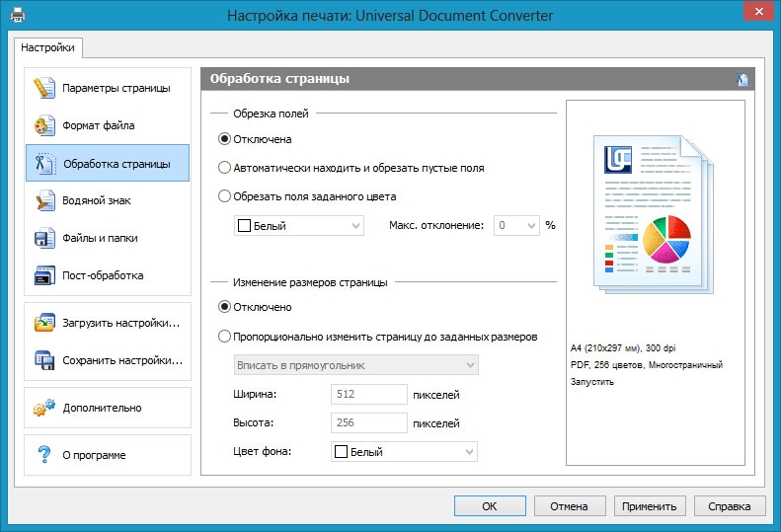Image resolution: width=781 pixels, height=532 pixels.
Task: Click the О программе question mark icon
Action: (44, 455)
